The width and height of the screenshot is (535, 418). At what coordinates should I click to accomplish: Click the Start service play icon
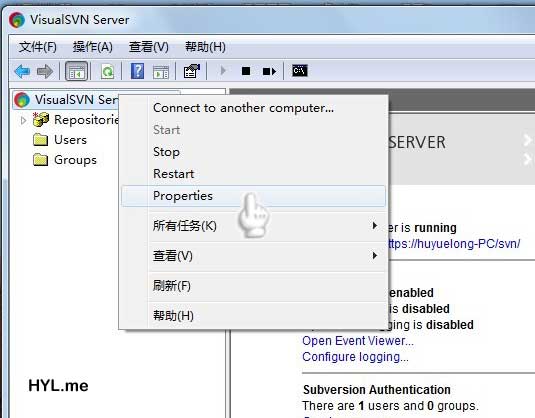tap(223, 71)
